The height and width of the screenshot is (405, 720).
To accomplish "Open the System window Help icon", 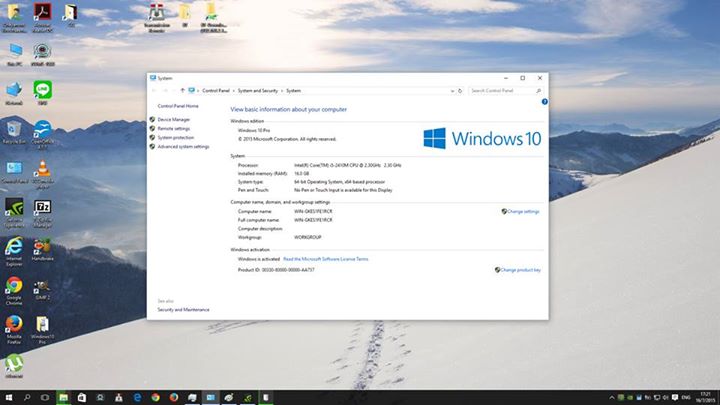I will tap(545, 102).
